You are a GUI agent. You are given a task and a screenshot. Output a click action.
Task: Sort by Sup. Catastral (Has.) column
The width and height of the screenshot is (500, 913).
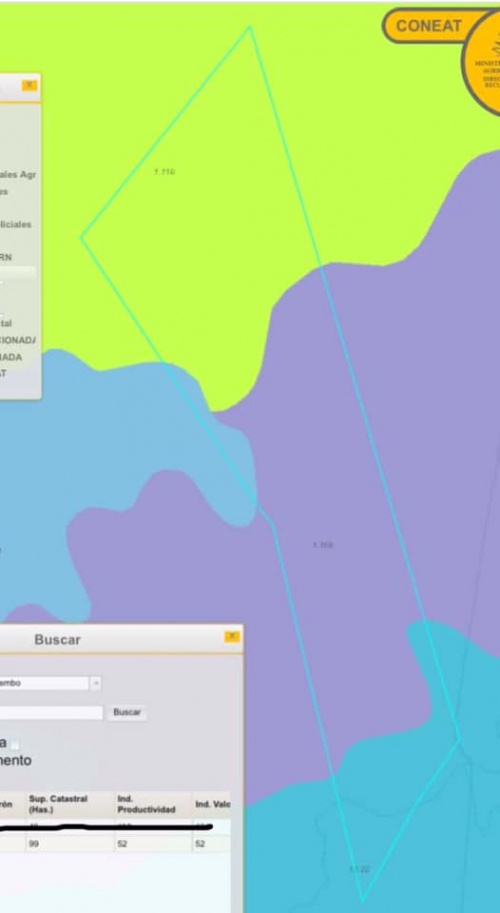70,804
